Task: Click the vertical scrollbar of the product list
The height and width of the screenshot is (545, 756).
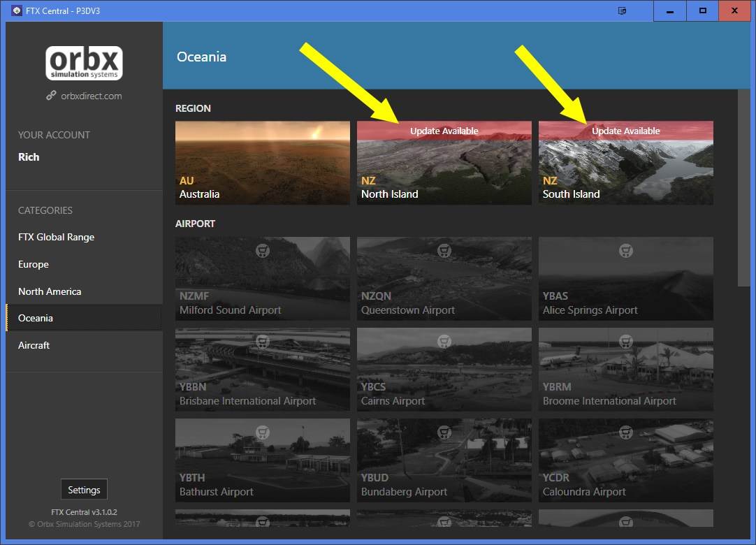Action: point(743,188)
